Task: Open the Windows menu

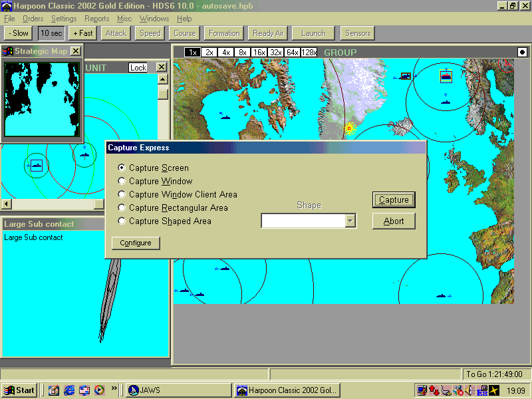Action: [154, 19]
